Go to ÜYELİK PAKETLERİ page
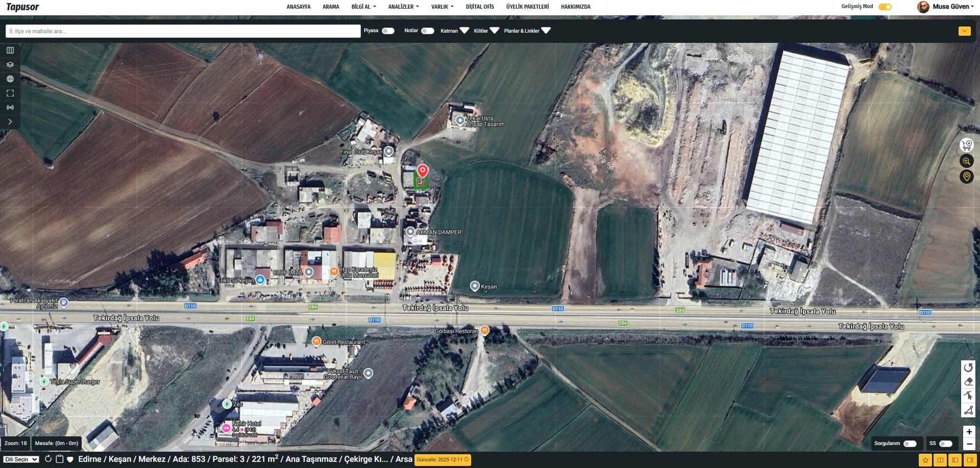 point(527,7)
